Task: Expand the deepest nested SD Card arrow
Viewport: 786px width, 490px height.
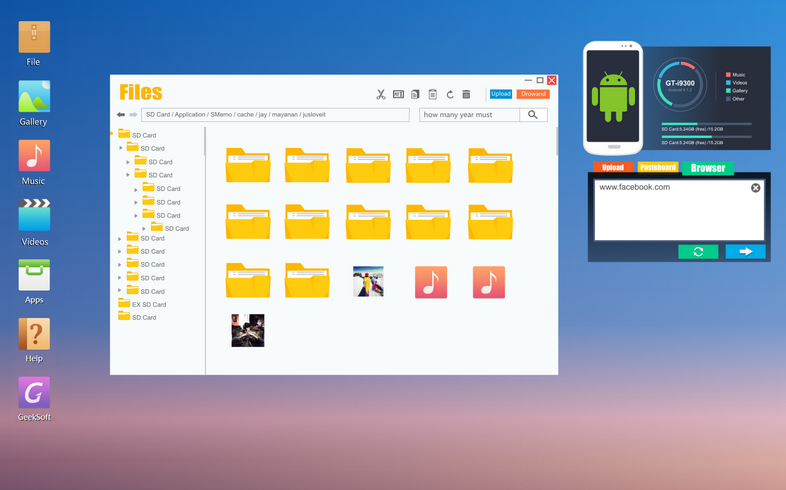Action: point(144,228)
